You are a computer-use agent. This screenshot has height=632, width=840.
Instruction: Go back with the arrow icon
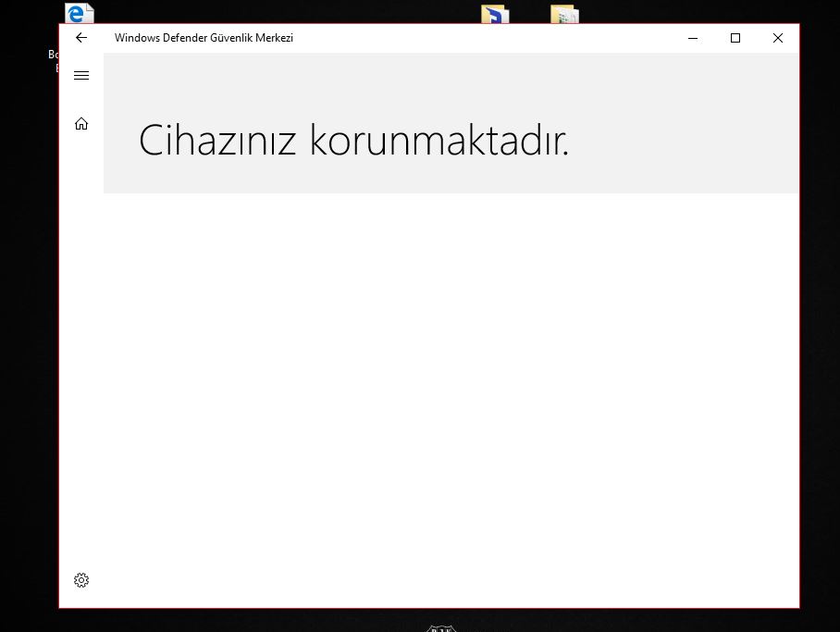pos(80,38)
